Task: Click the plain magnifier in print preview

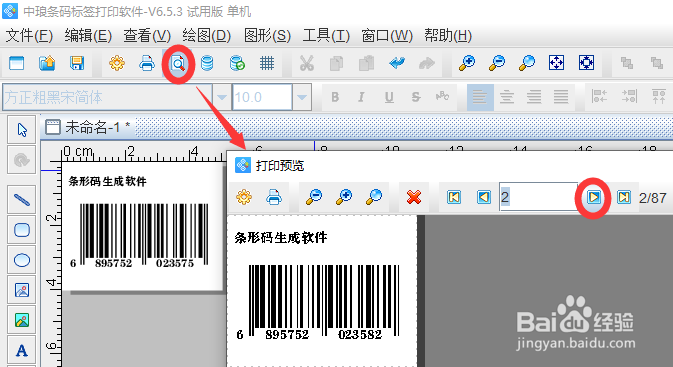Action: point(374,197)
